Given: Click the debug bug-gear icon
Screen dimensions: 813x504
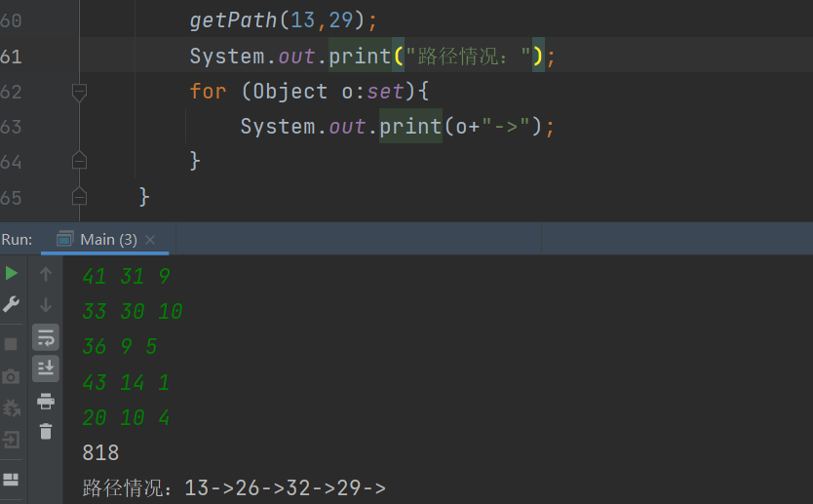Looking at the screenshot, I should point(11,408).
